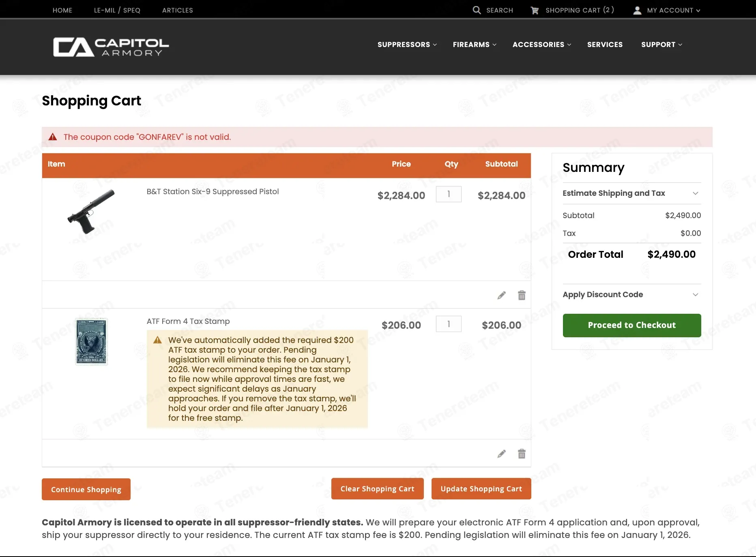Click Proceed to Checkout button
Screen dimensions: 756x557
coord(631,325)
